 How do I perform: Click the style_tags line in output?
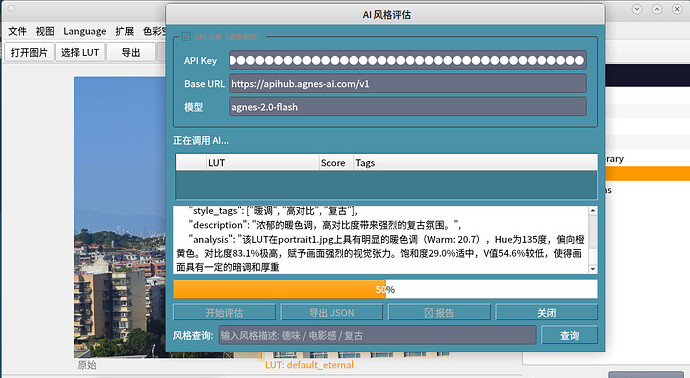pos(273,211)
